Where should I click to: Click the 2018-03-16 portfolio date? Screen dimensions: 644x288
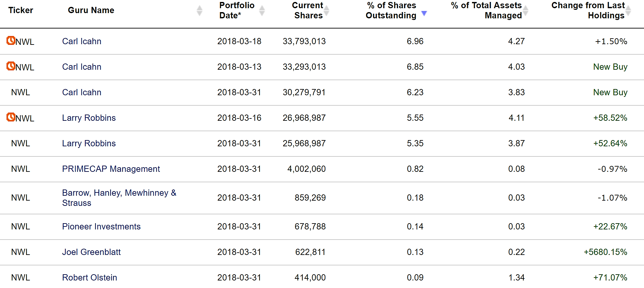pos(239,118)
